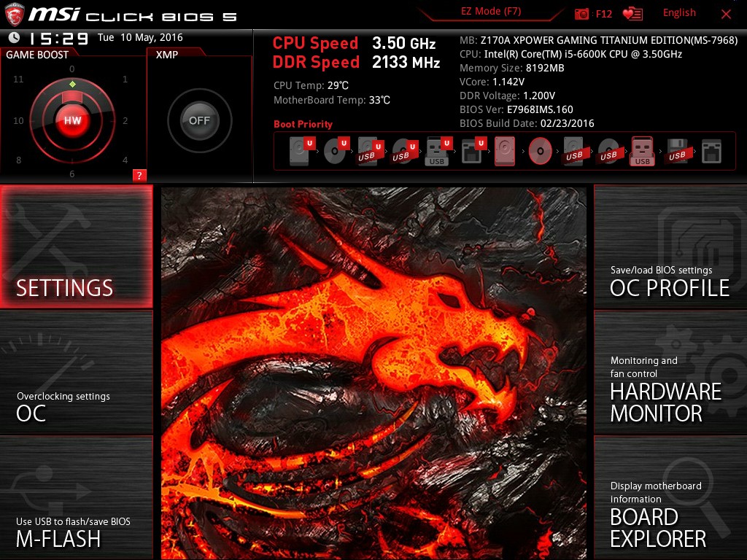The height and width of the screenshot is (560, 747).
Task: Open the SETTINGS menu tile
Action: click(x=76, y=246)
